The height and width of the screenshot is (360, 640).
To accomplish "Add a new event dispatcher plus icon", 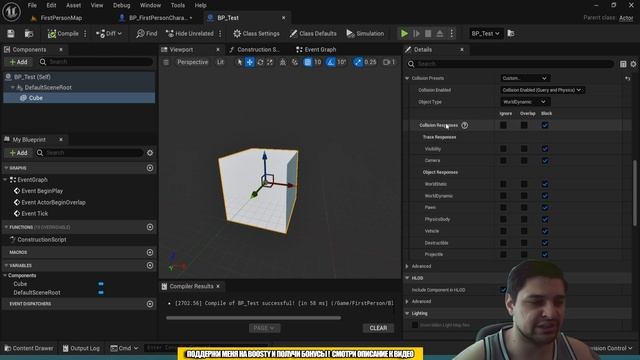I will tap(150, 304).
